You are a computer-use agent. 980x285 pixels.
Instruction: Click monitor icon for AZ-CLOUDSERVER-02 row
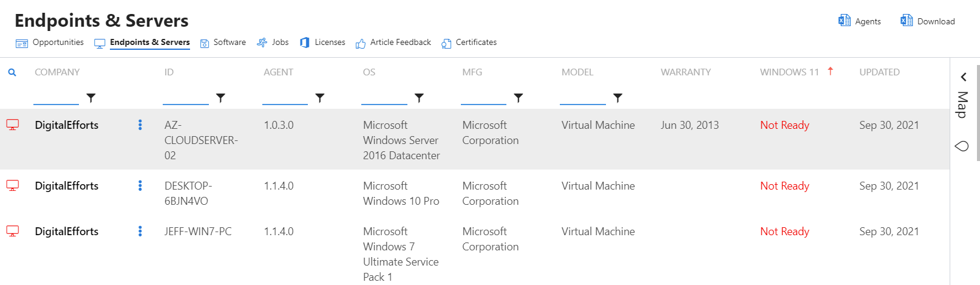click(x=13, y=125)
